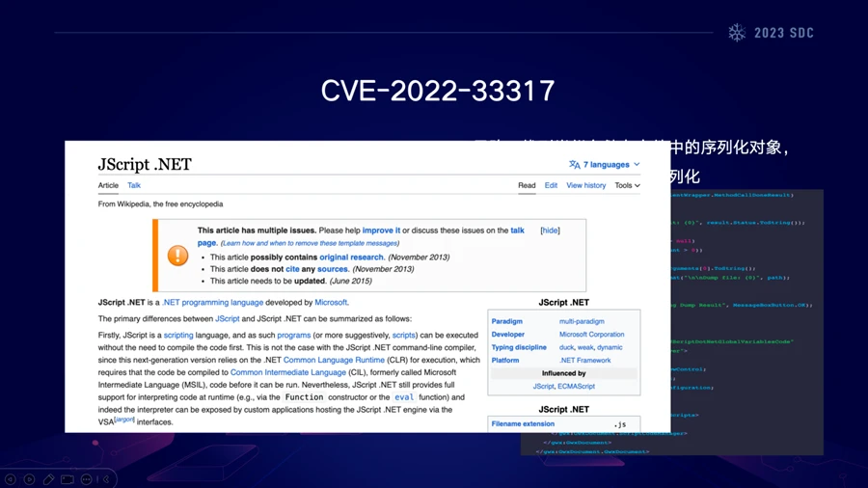Click the 'JScript .NET' page heading

pyautogui.click(x=145, y=164)
